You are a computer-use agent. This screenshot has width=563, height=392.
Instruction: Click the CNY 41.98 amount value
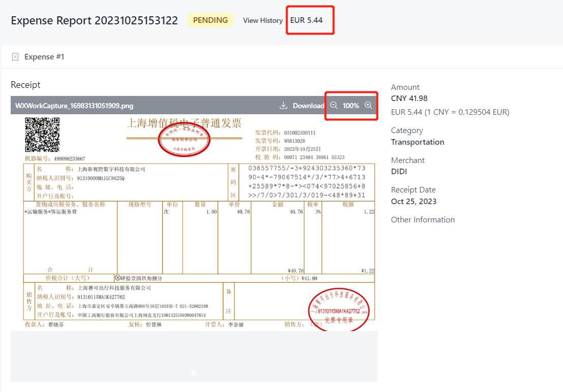(x=410, y=99)
